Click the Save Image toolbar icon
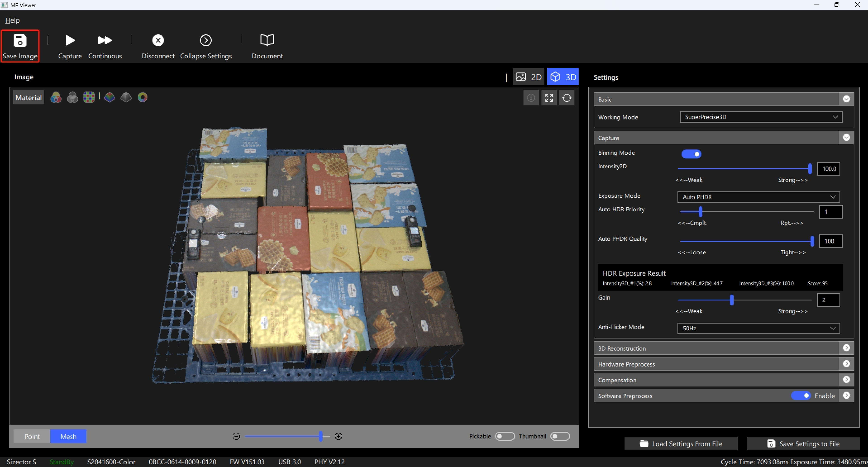This screenshot has width=868, height=467. point(20,46)
